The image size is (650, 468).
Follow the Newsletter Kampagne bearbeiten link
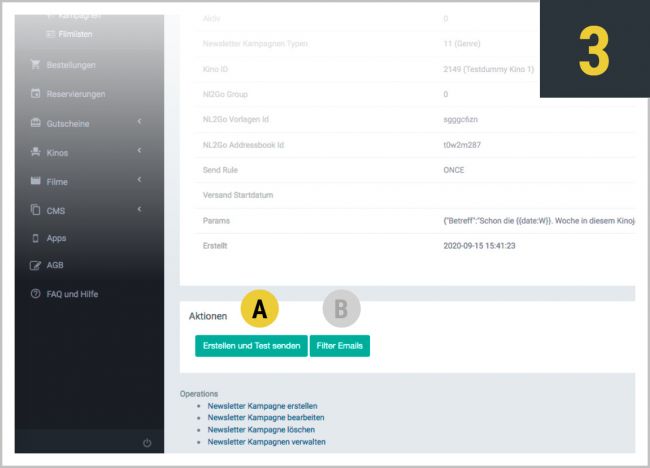click(266, 417)
